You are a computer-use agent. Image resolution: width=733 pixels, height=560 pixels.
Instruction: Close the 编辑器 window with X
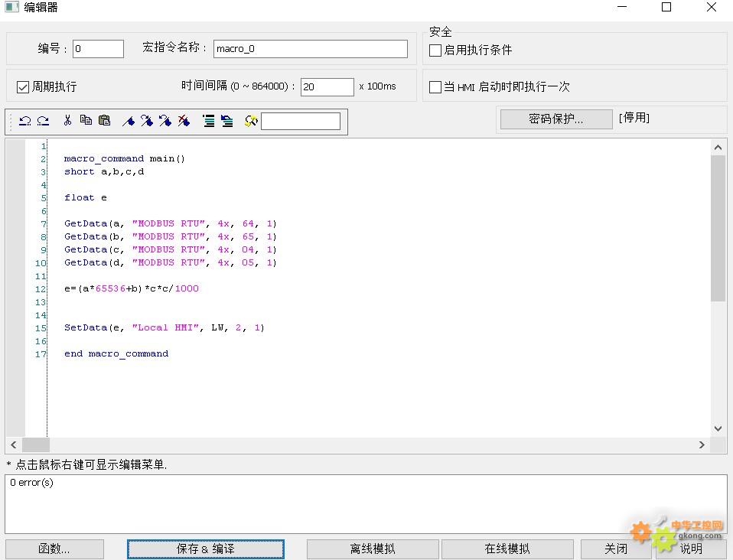(712, 7)
